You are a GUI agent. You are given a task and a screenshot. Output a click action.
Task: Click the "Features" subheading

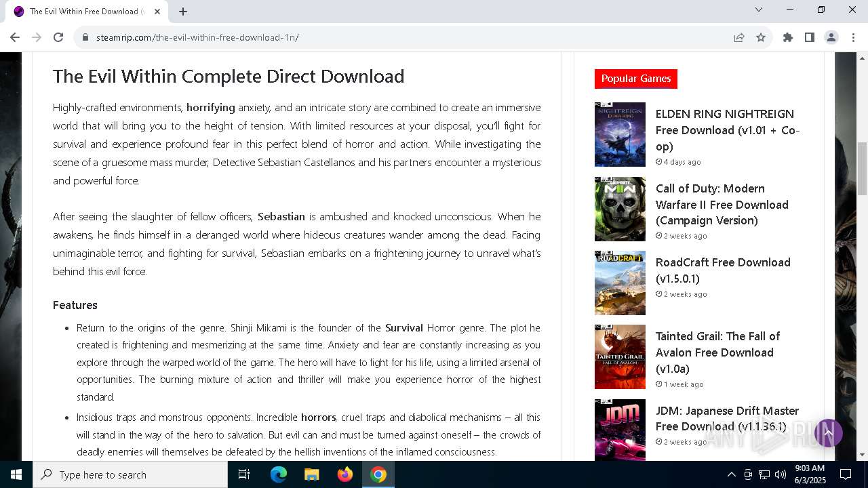(75, 305)
